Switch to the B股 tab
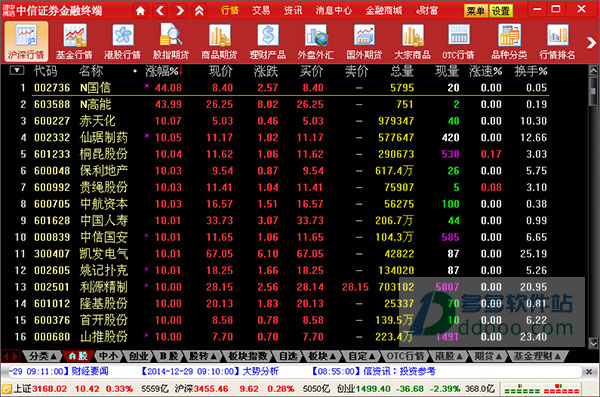Viewport: 600px width, 397px height. point(168,356)
